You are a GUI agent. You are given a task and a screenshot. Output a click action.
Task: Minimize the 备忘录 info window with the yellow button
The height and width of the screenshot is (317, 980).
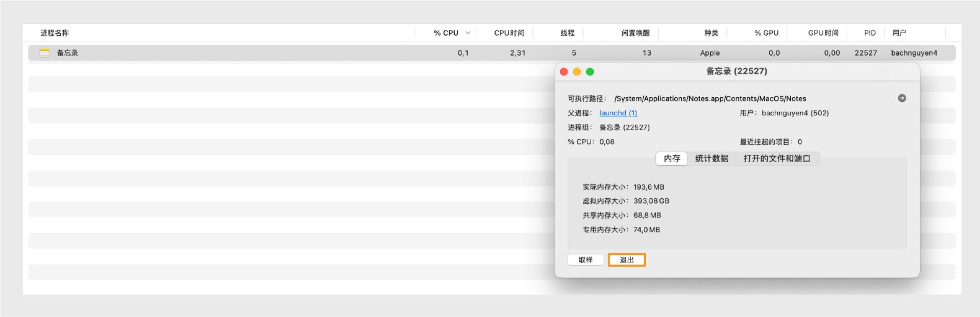577,72
